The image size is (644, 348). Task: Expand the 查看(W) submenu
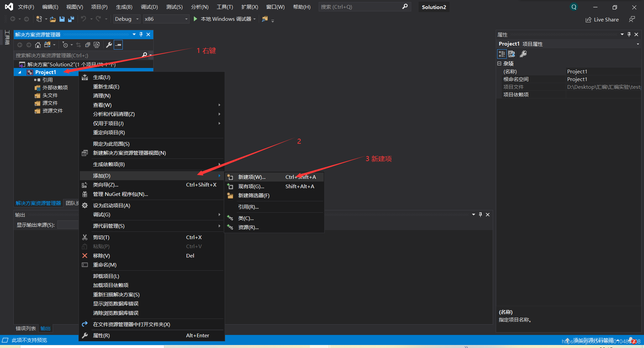point(152,105)
